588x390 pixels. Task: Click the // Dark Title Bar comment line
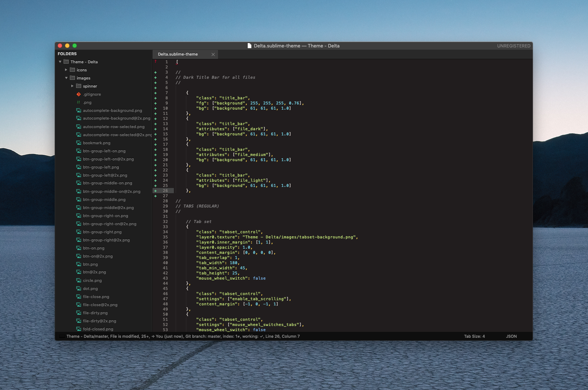pyautogui.click(x=215, y=77)
